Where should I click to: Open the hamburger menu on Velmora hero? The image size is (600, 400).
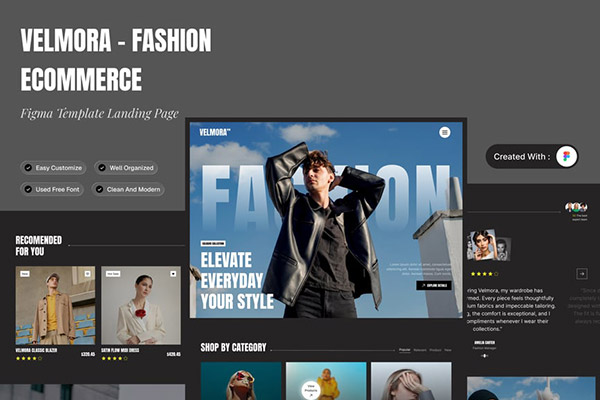pos(444,132)
